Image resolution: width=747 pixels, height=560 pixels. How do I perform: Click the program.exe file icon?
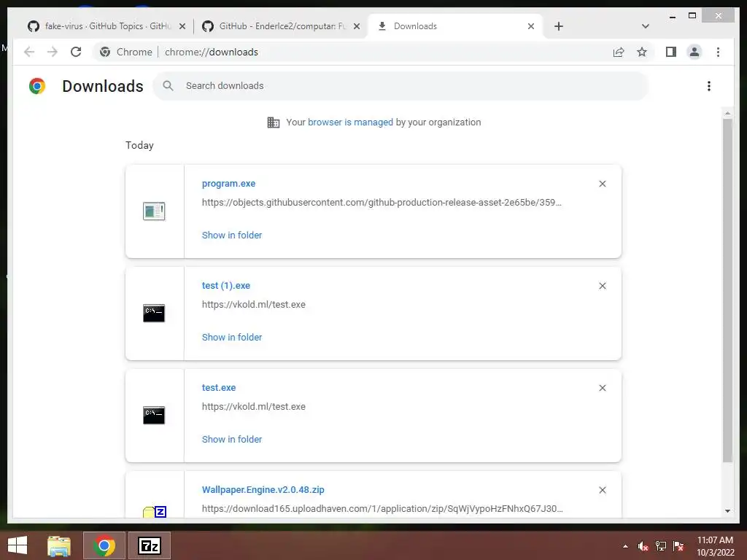[x=154, y=211]
